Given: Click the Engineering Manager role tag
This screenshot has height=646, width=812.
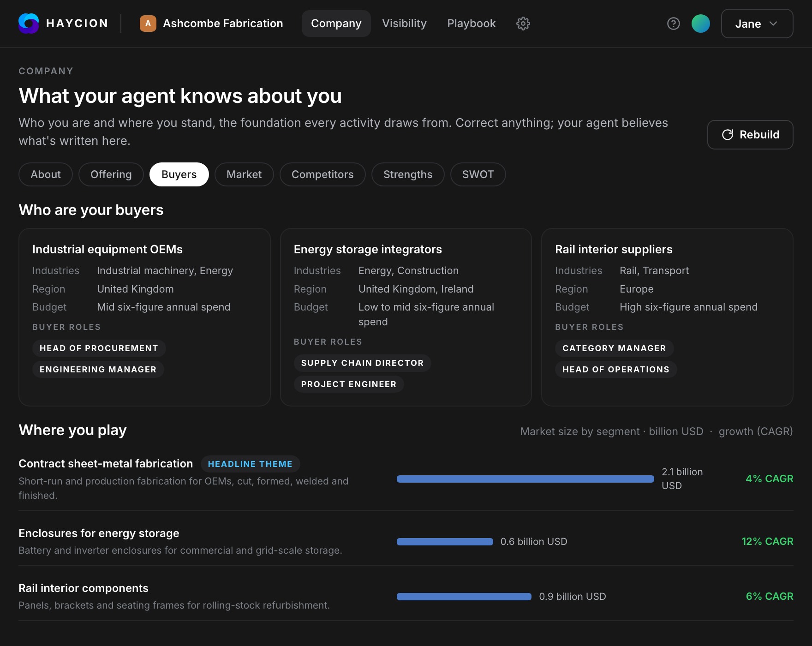Looking at the screenshot, I should [x=98, y=370].
